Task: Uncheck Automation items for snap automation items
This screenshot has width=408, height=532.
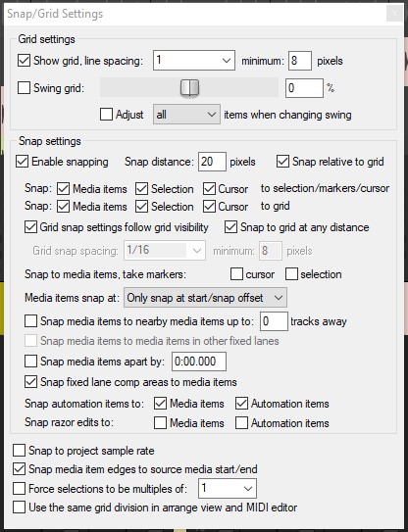Action: 241,404
